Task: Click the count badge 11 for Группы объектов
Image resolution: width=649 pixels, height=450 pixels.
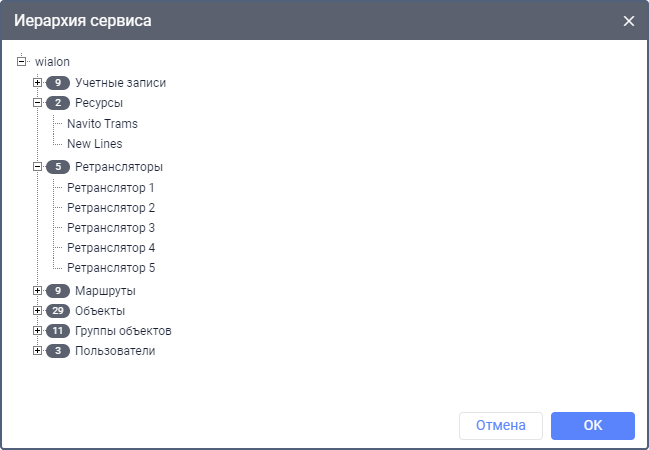Action: coord(58,331)
